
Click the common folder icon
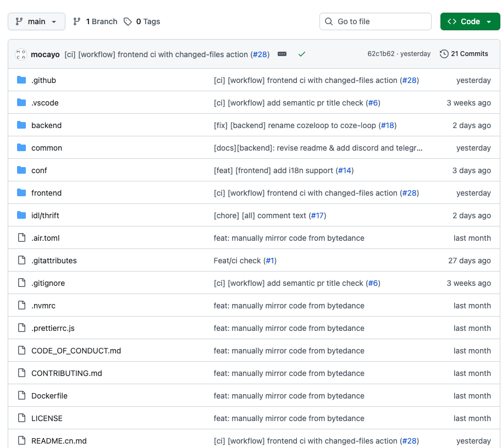tap(21, 147)
